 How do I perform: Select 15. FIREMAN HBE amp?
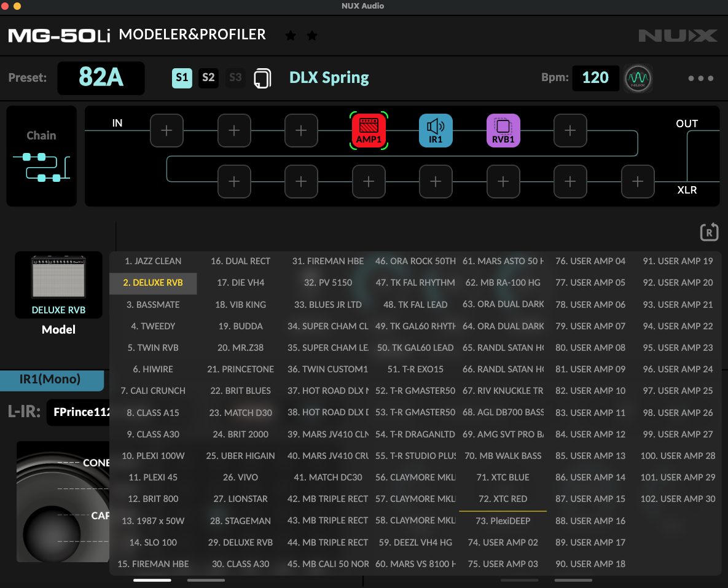click(153, 564)
